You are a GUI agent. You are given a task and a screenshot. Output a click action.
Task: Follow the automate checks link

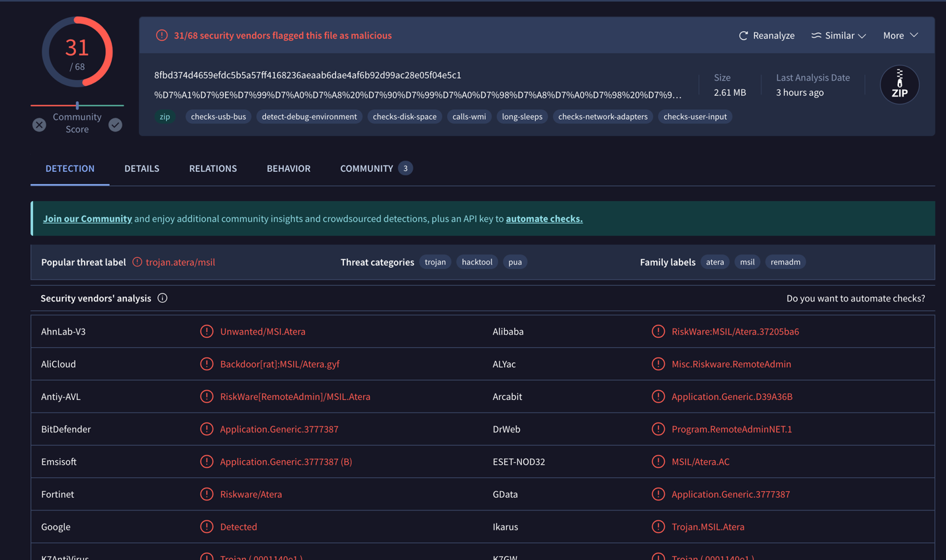tap(544, 219)
